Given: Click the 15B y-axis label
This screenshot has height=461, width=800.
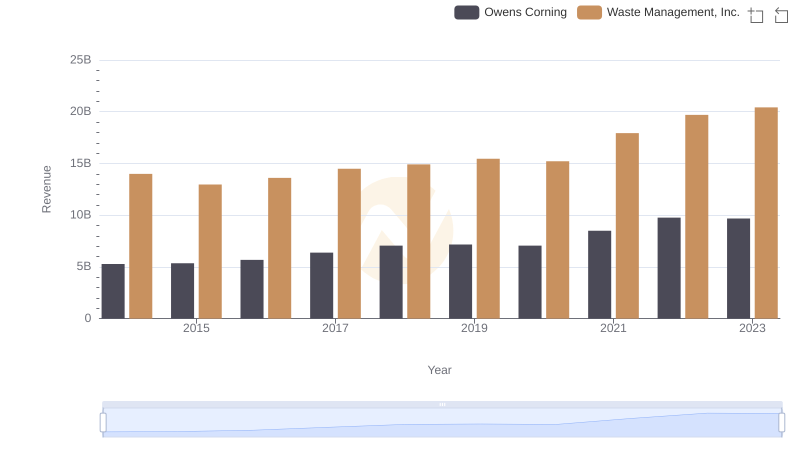Looking at the screenshot, I should pos(81,163).
